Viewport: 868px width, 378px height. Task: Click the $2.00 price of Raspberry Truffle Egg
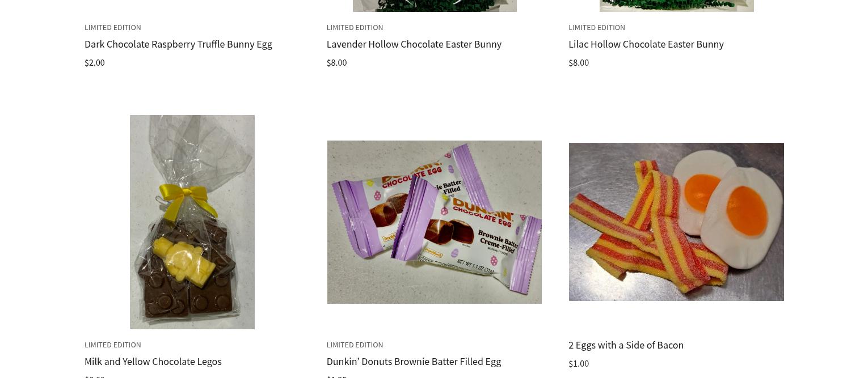click(x=95, y=63)
